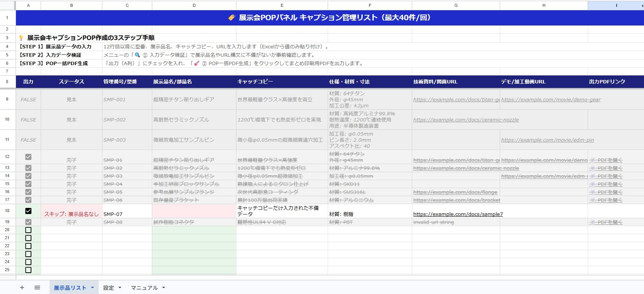This screenshot has height=294, width=644.
Task: Select row 18 header
Action: pyautogui.click(x=7, y=211)
